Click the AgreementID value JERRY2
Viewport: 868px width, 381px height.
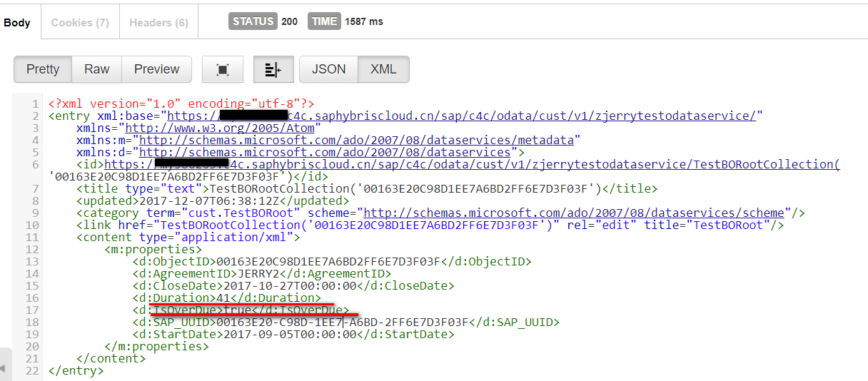point(257,274)
